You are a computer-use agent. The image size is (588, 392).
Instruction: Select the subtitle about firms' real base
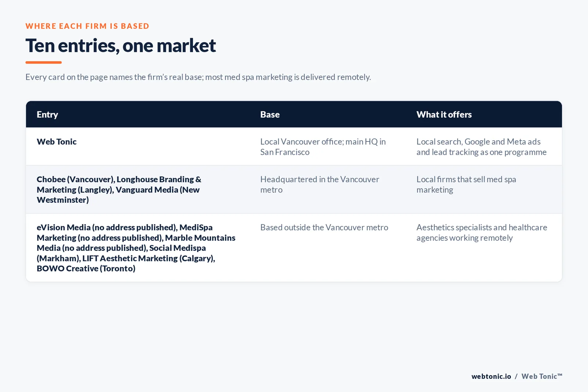(x=198, y=77)
